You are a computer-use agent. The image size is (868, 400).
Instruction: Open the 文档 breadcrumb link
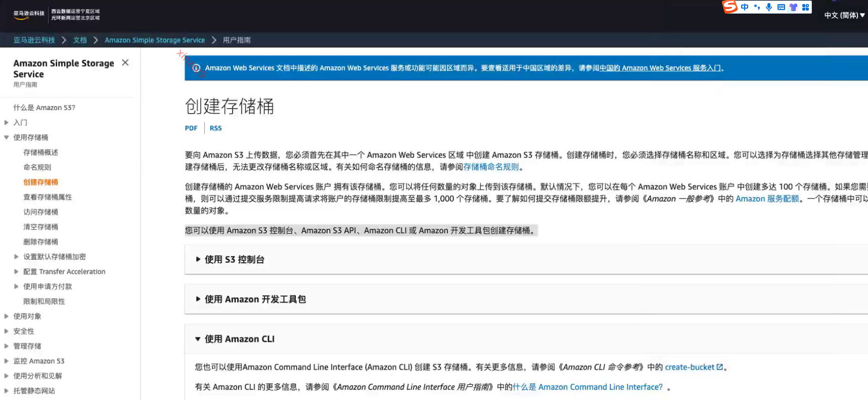[80, 40]
